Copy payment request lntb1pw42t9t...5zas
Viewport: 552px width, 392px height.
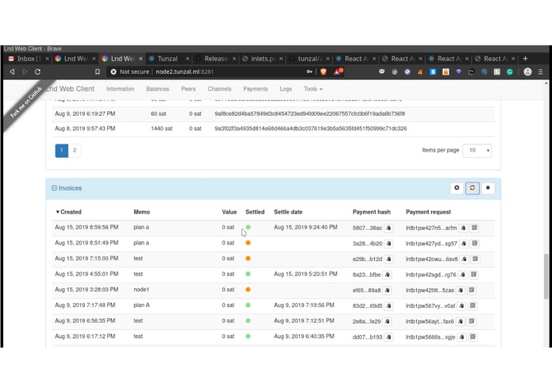[461, 290]
